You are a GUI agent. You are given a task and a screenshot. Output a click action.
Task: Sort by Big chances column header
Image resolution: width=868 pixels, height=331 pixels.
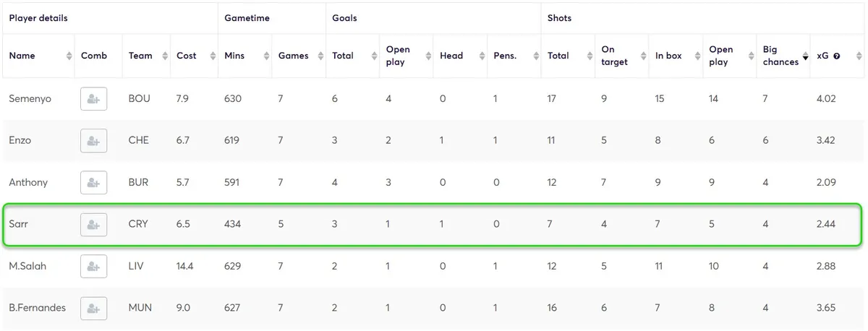click(780, 56)
